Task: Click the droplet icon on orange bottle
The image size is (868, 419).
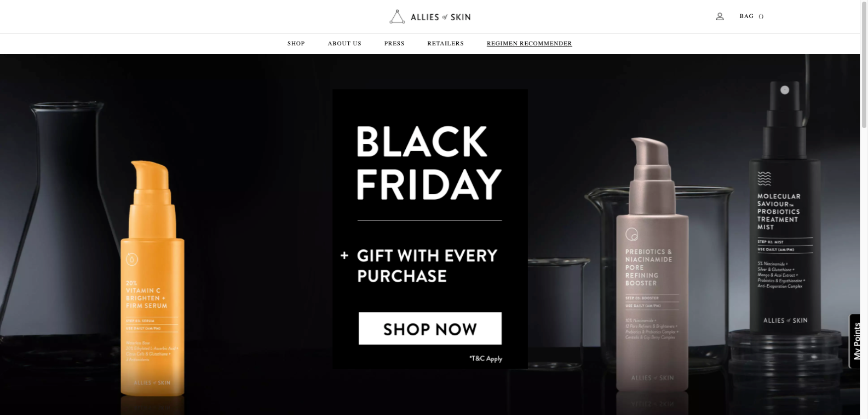Action: coord(132,259)
